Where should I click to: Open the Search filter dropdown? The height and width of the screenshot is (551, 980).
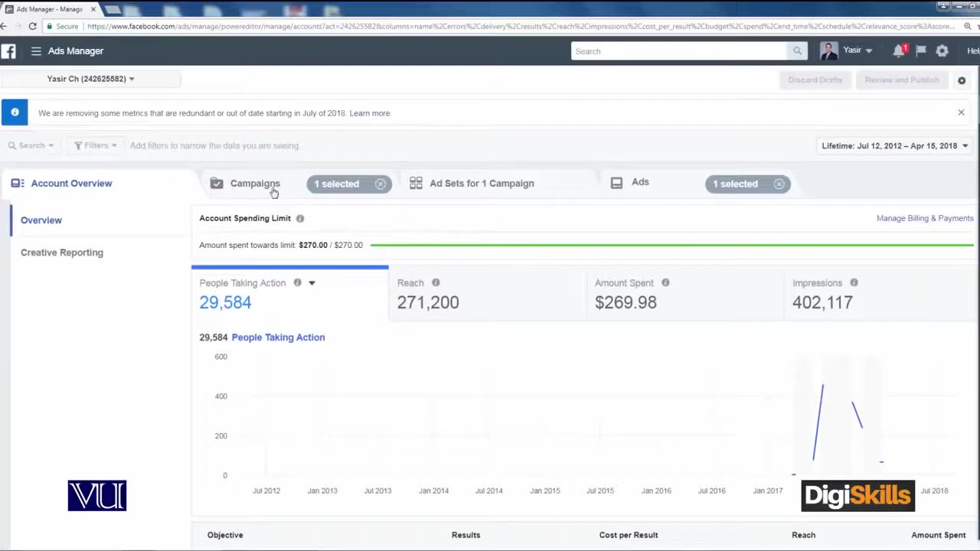pyautogui.click(x=31, y=145)
